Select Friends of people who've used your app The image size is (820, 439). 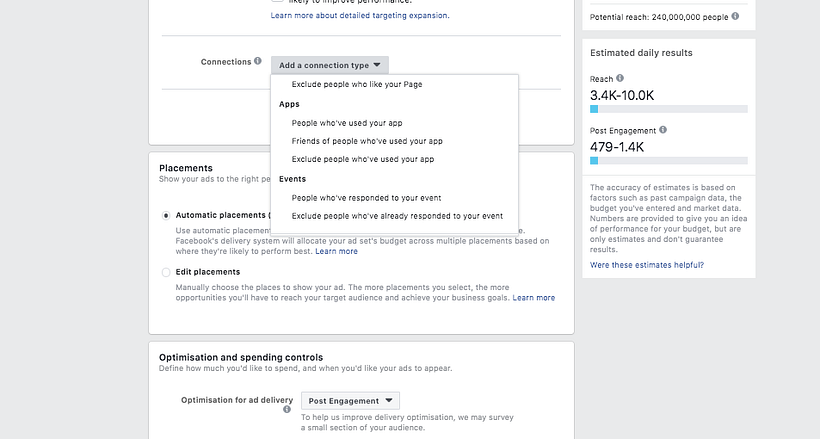pos(367,141)
